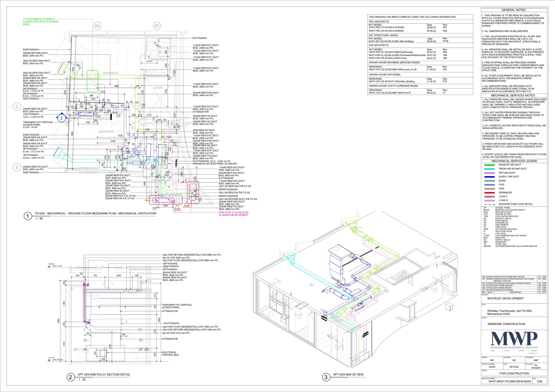Click the magenta fire stop note

pos(233,214)
